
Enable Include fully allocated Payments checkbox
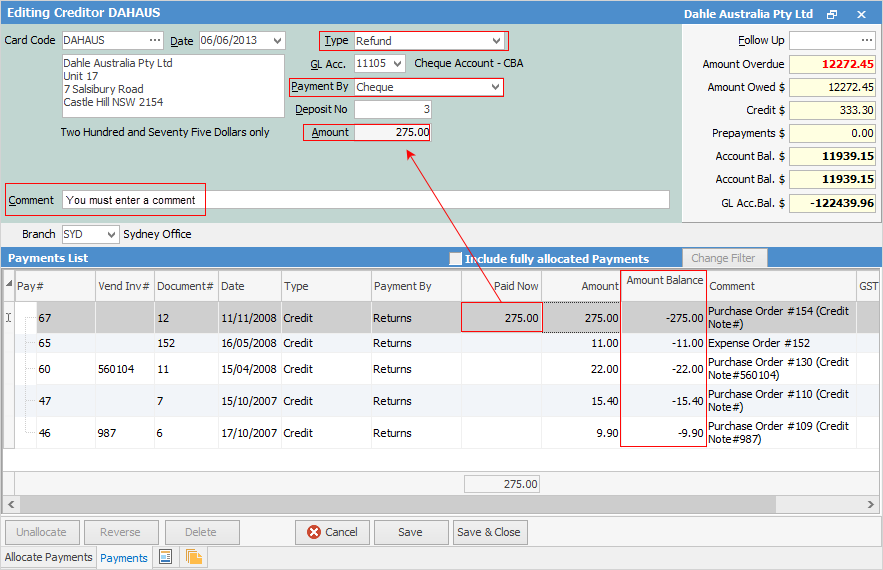click(456, 259)
